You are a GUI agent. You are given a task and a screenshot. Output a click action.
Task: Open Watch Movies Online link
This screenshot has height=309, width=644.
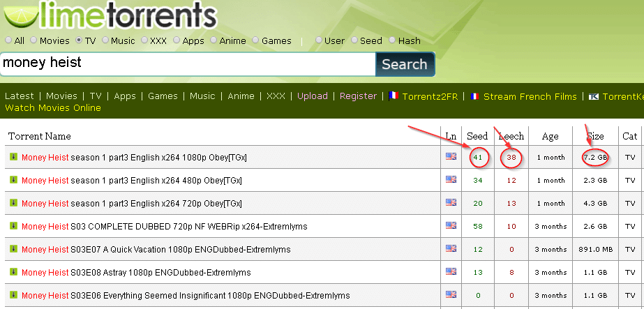tap(53, 108)
